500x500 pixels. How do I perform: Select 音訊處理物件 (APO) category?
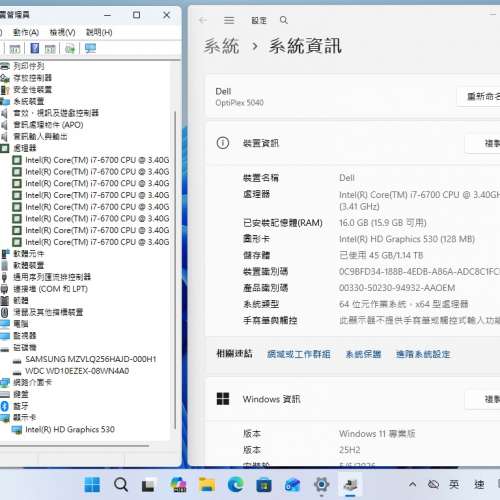click(x=48, y=125)
